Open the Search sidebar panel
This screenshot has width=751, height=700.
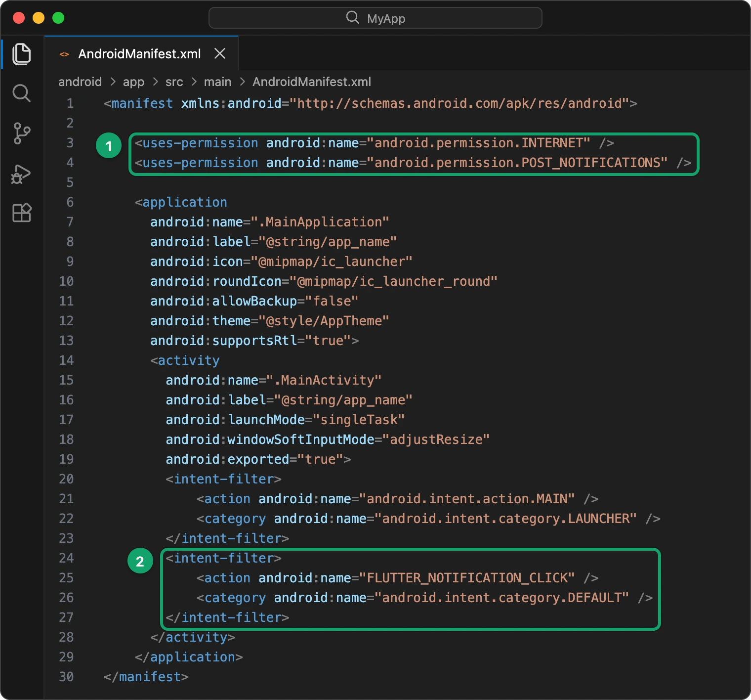[x=21, y=93]
